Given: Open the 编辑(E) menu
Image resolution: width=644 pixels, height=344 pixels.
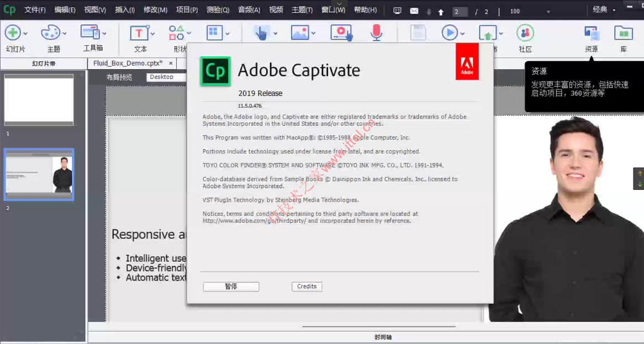Looking at the screenshot, I should [x=65, y=10].
